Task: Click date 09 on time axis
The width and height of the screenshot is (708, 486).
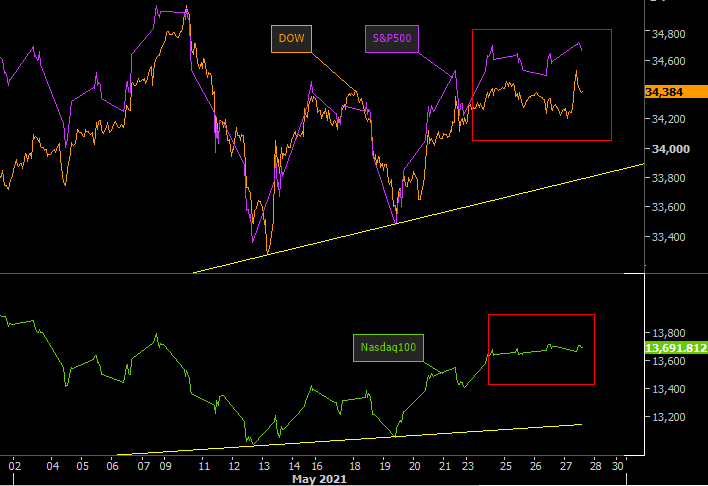Action: coord(165,466)
